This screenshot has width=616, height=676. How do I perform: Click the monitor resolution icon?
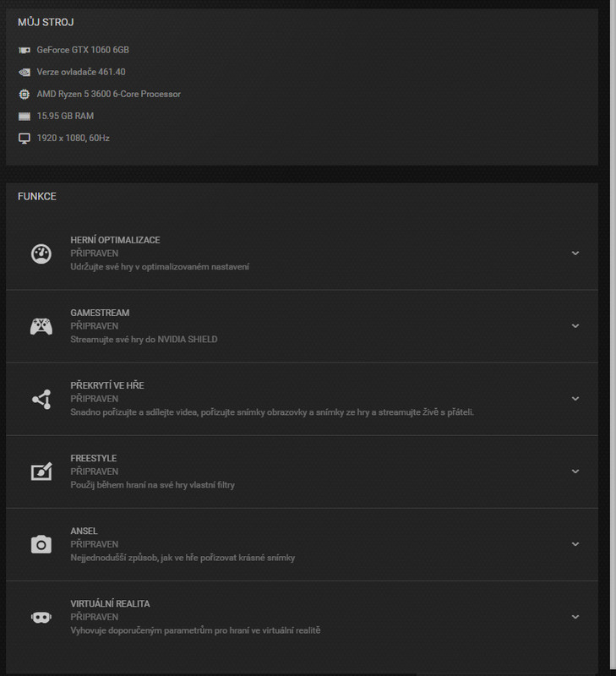[25, 139]
